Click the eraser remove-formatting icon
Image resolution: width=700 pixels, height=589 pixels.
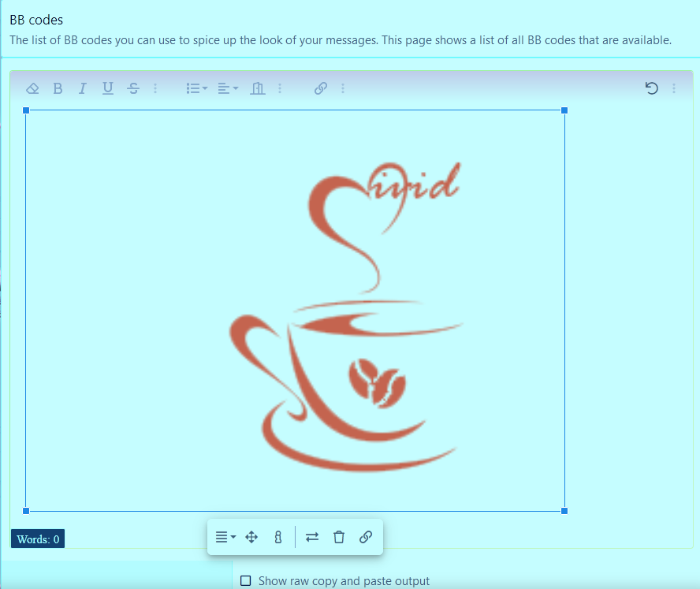(x=32, y=88)
